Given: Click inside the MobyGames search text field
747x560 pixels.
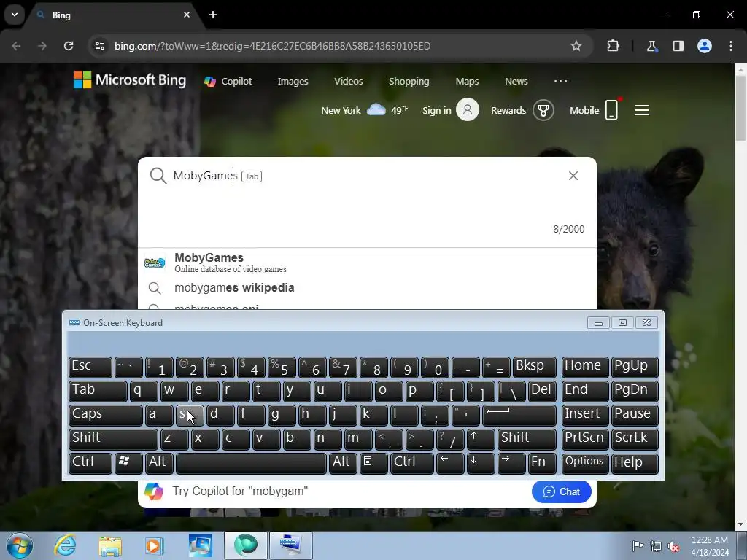Looking at the screenshot, I should click(367, 176).
